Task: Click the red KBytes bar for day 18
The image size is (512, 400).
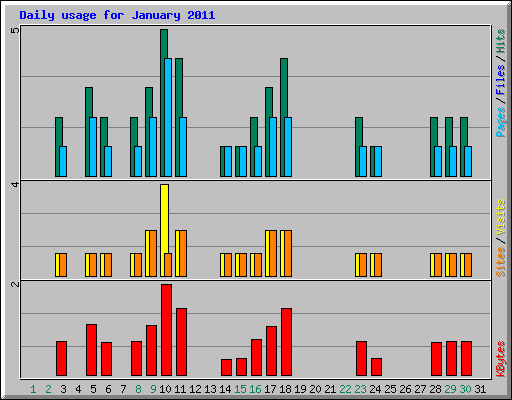Action: tap(286, 342)
